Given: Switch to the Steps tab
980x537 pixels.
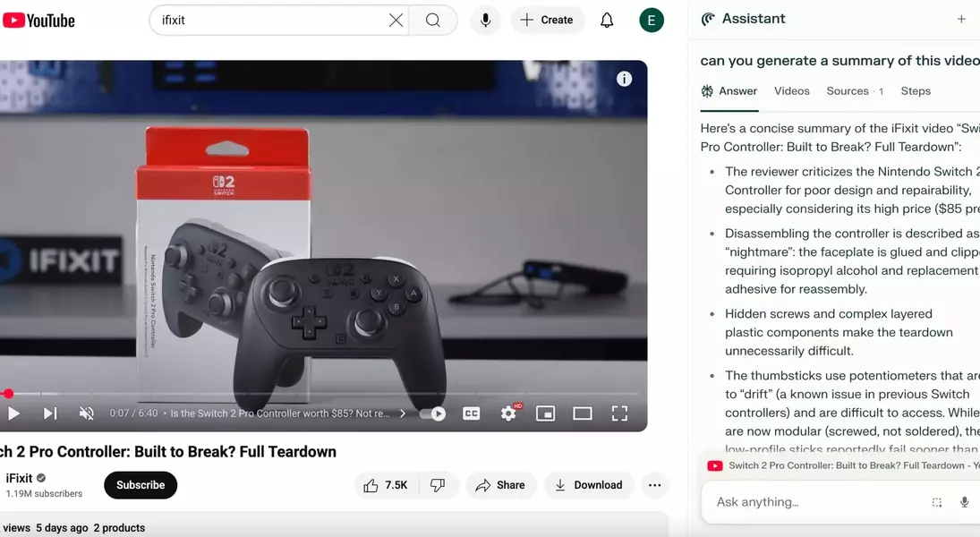Looking at the screenshot, I should tap(916, 91).
